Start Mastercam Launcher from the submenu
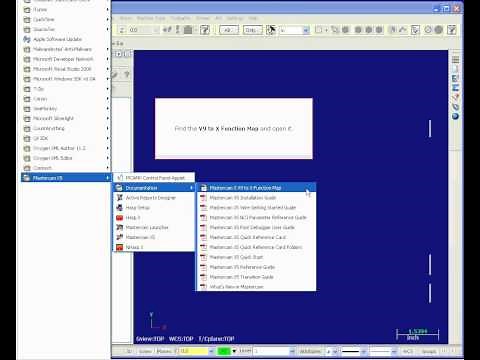480x360 pixels. coord(154,227)
